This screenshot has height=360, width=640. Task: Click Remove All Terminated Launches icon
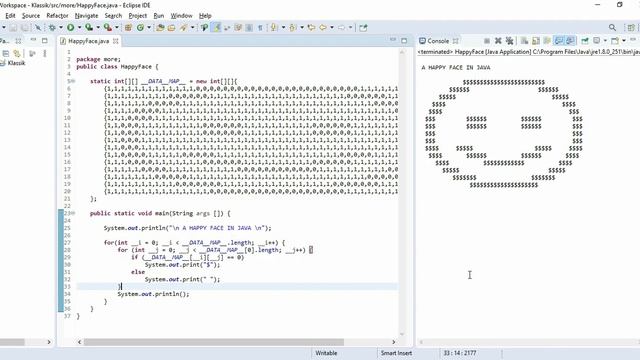(509, 41)
